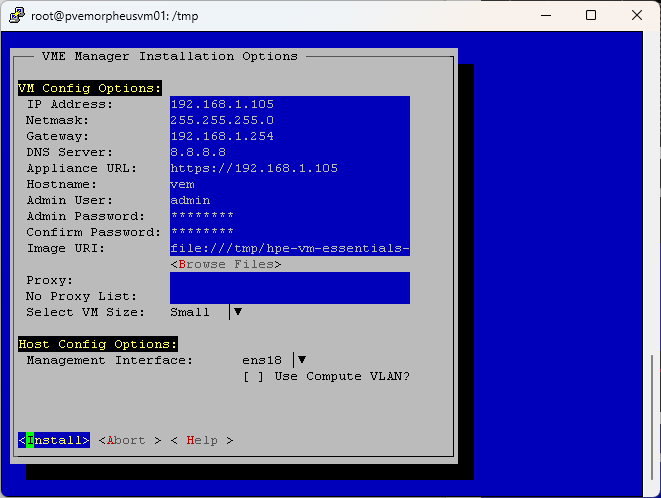Click the terminal app icon in title bar
This screenshot has height=498, width=661.
(16, 15)
